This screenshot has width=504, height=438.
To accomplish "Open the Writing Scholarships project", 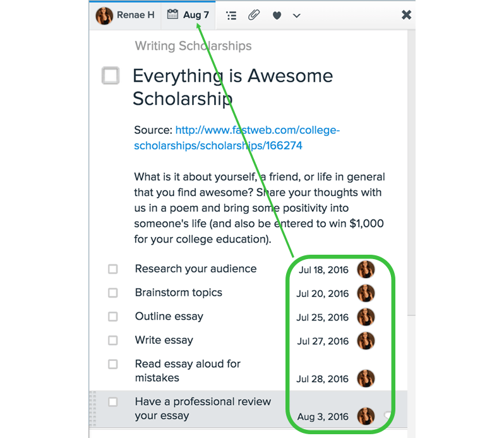I will [x=193, y=46].
